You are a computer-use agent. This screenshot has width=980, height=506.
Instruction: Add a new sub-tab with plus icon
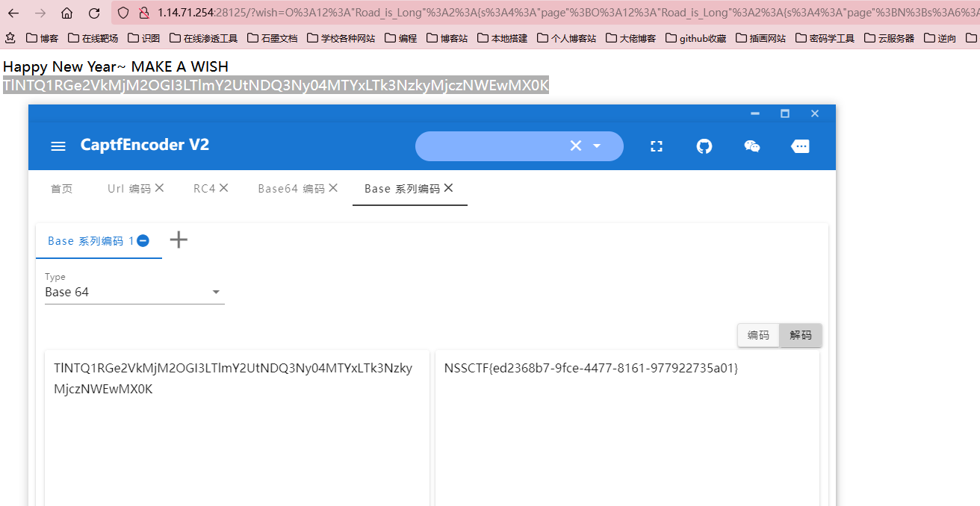[179, 240]
